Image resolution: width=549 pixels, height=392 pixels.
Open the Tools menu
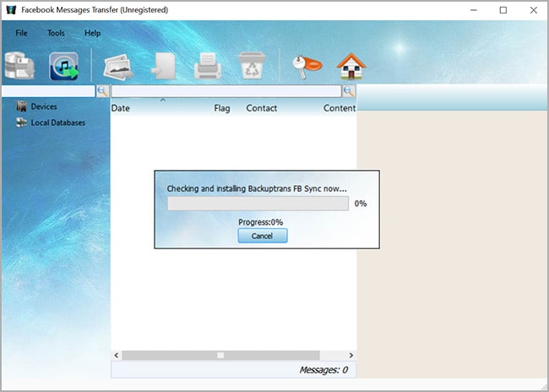pos(56,33)
